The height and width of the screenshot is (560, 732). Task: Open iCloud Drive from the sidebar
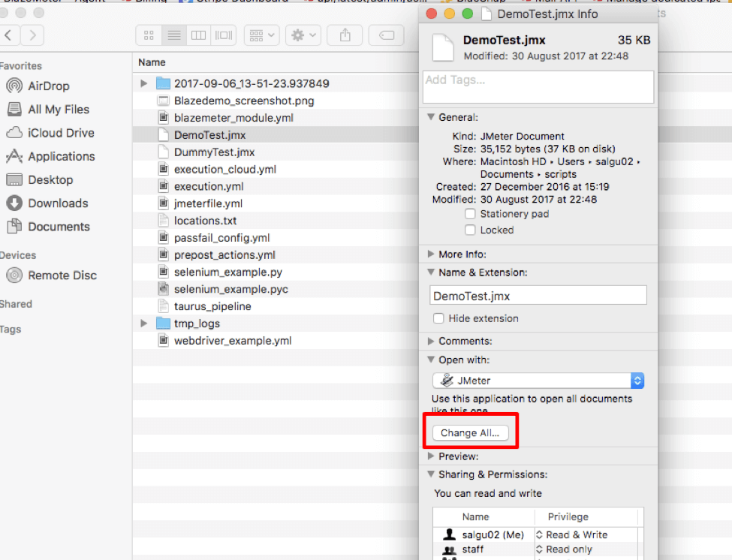click(x=61, y=133)
